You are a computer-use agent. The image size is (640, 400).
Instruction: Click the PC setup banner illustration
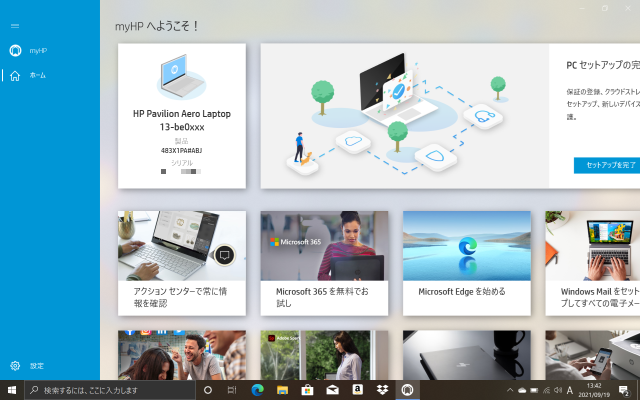[x=405, y=116]
